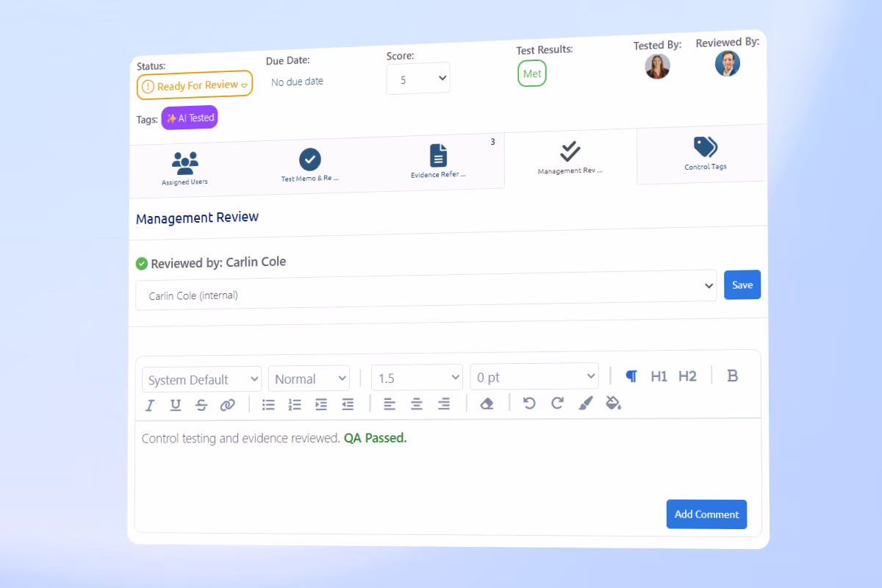Screen dimensions: 882x588
Task: Click the eraser clear-formatting icon
Action: pos(487,404)
